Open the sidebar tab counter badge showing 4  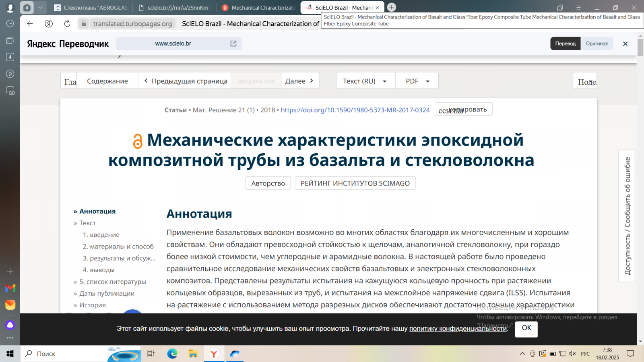(x=10, y=57)
